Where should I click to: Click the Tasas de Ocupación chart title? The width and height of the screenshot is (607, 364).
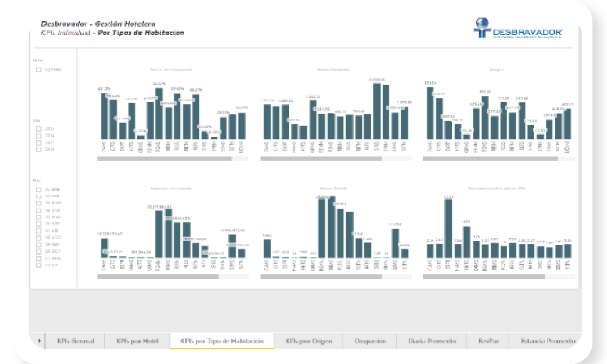click(x=171, y=70)
